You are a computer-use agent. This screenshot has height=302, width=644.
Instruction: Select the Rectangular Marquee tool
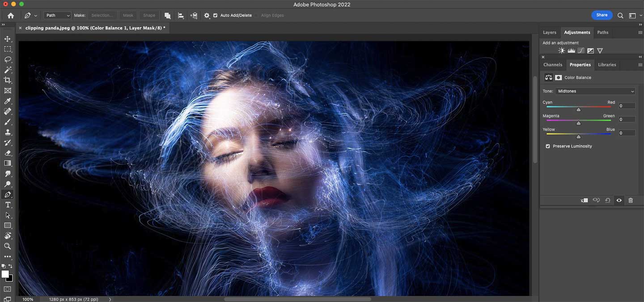click(8, 49)
